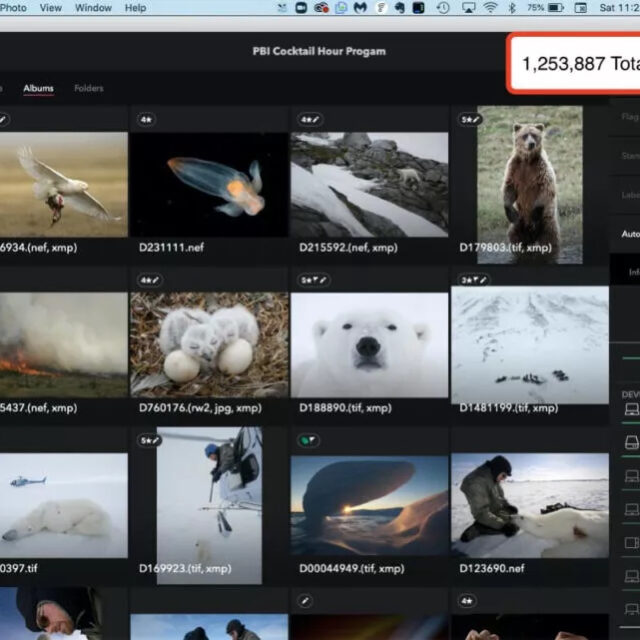This screenshot has width=640, height=640.
Task: Click the 3-star badge above D1481199
Action: [x=473, y=280]
